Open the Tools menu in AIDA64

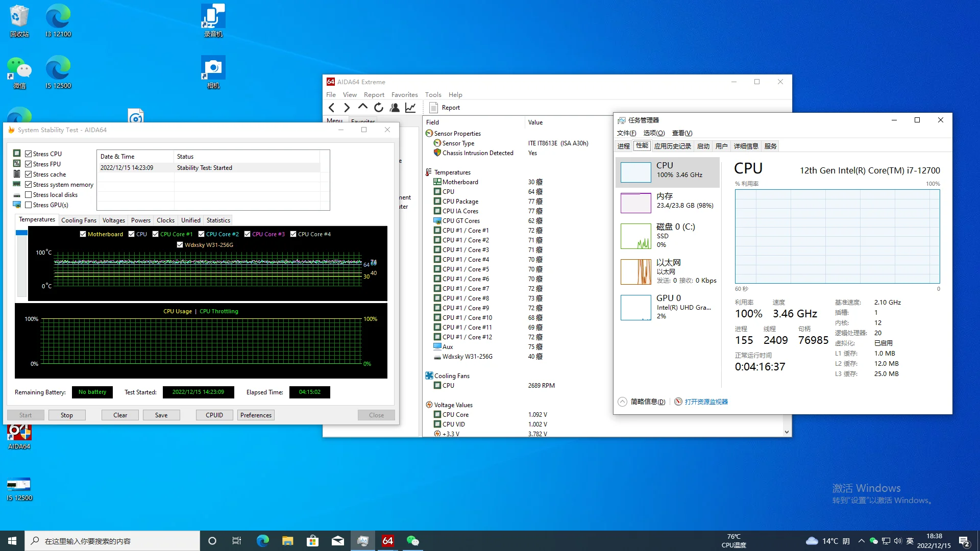(x=433, y=94)
